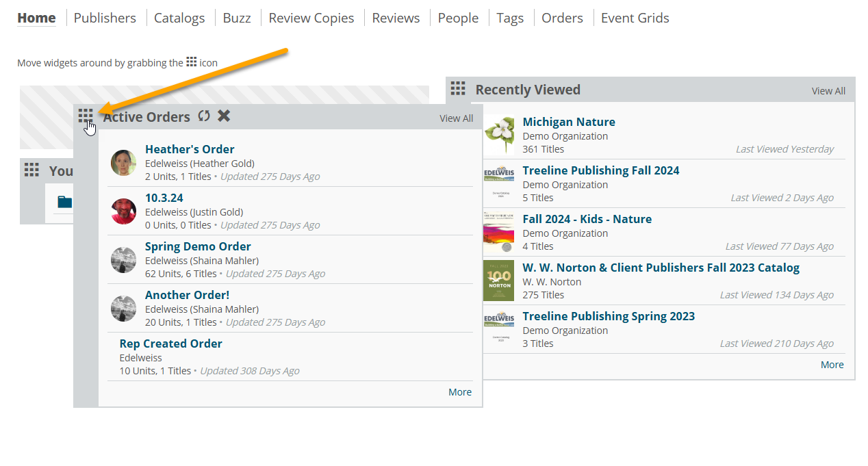Switch to the Publishers tab
This screenshot has width=868, height=466.
[105, 18]
